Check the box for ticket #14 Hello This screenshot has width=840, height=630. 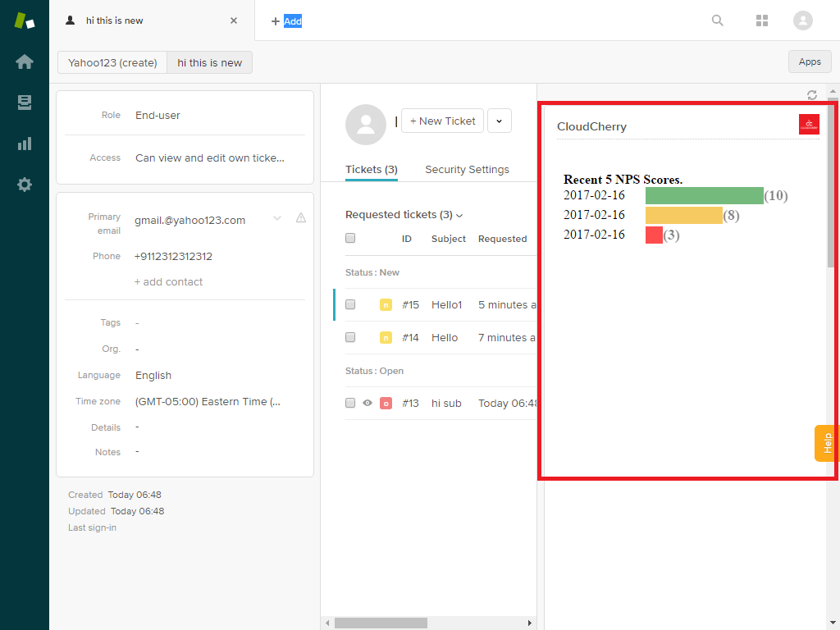350,337
